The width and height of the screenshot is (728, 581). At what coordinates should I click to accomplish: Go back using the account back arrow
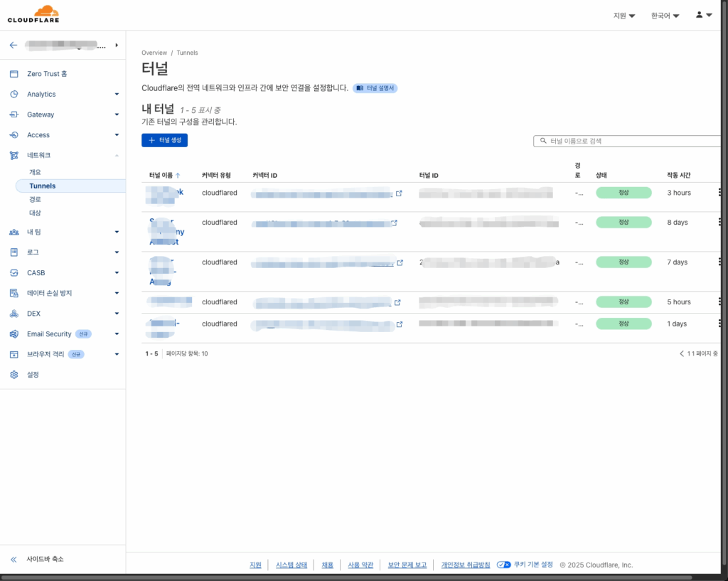click(14, 45)
